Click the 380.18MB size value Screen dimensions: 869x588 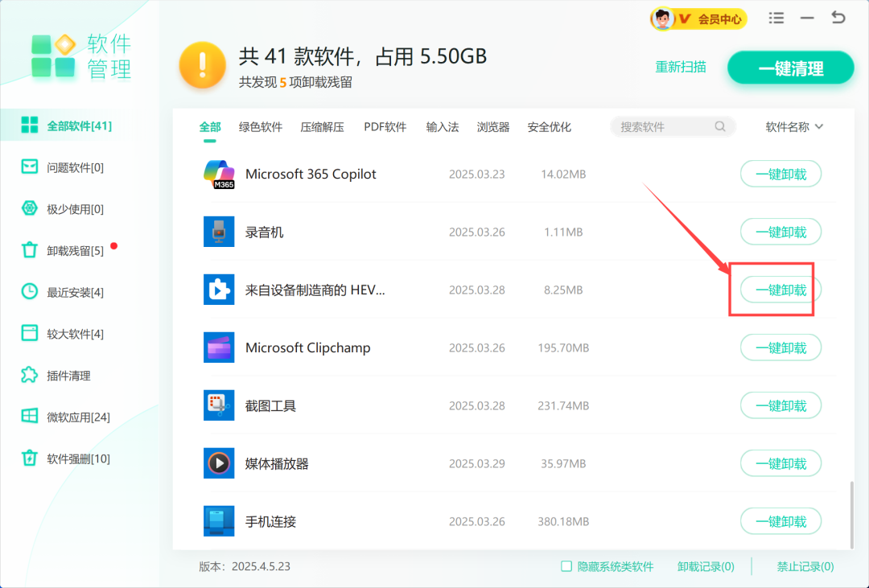point(563,521)
